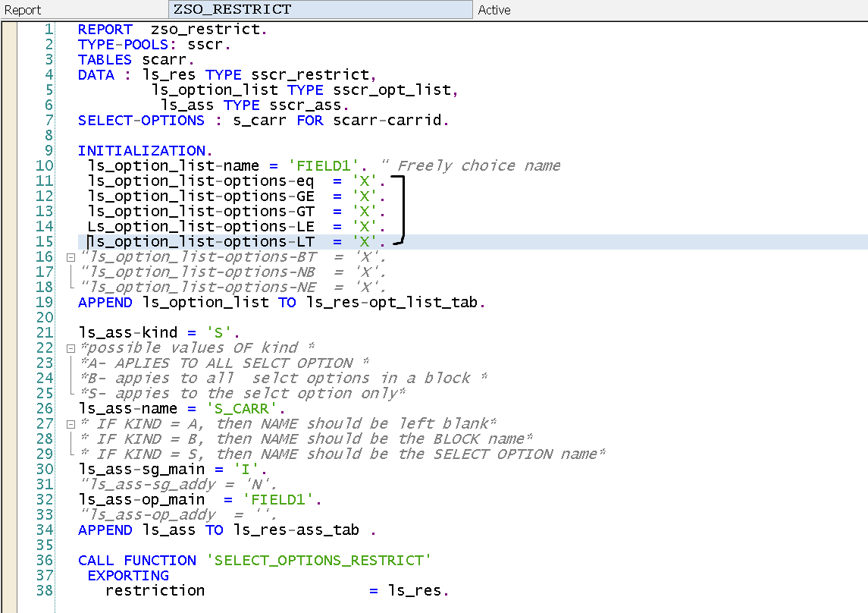The image size is (868, 613).
Task: Click the TABLES keyword on line 3
Action: pos(105,60)
